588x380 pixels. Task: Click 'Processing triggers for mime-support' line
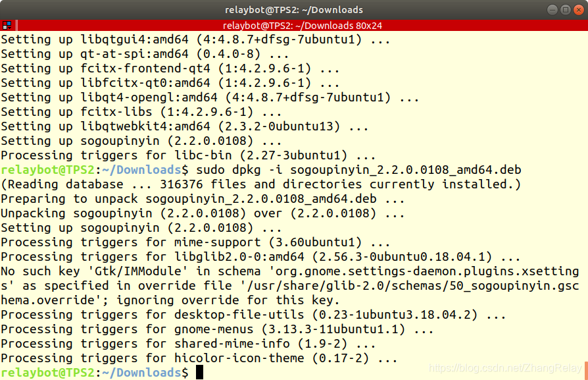coord(195,242)
